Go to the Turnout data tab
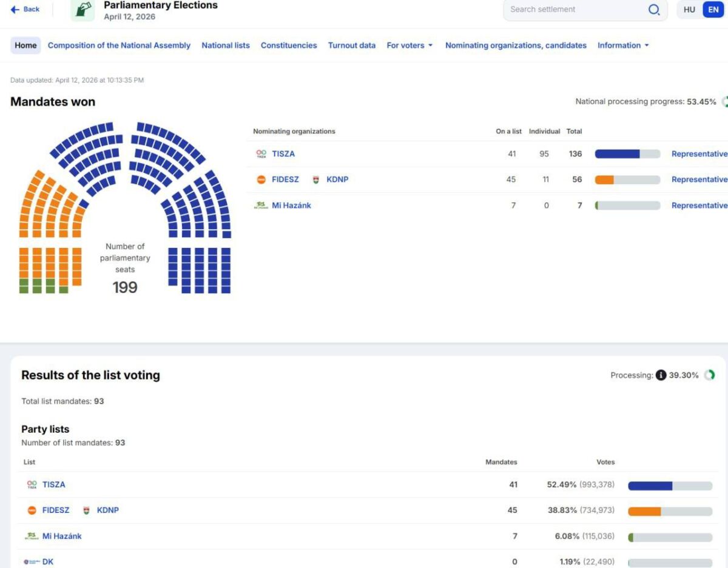The height and width of the screenshot is (568, 728). (352, 45)
